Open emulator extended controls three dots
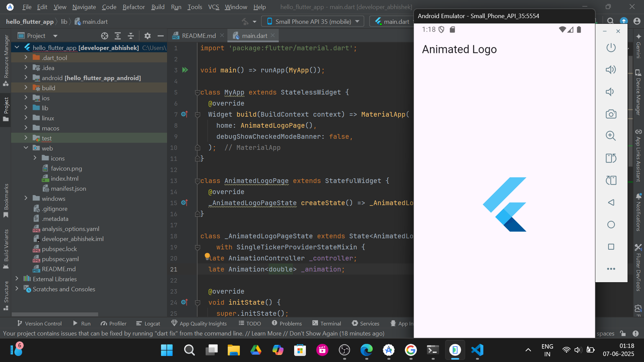Screen dimensions: 644x362 611,269
